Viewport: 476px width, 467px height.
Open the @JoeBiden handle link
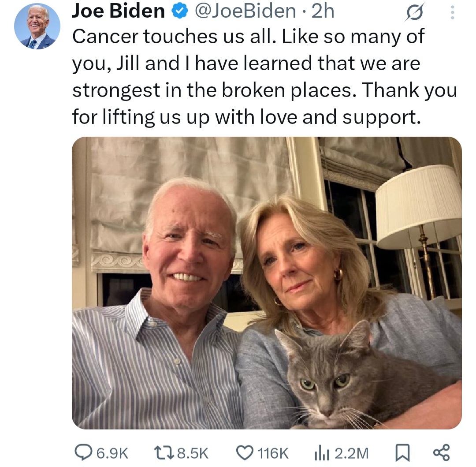point(245,12)
